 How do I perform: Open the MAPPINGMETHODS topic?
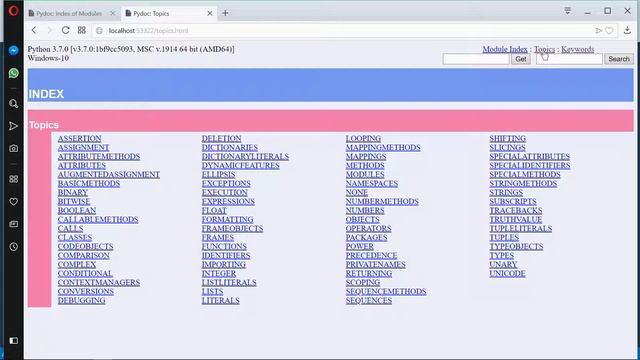pyautogui.click(x=383, y=148)
